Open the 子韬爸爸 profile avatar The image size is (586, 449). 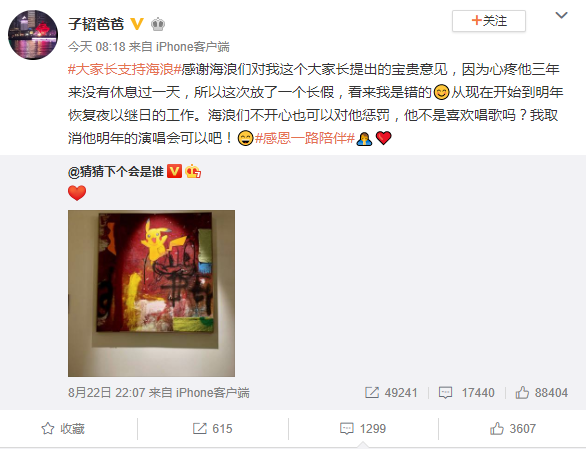(33, 35)
